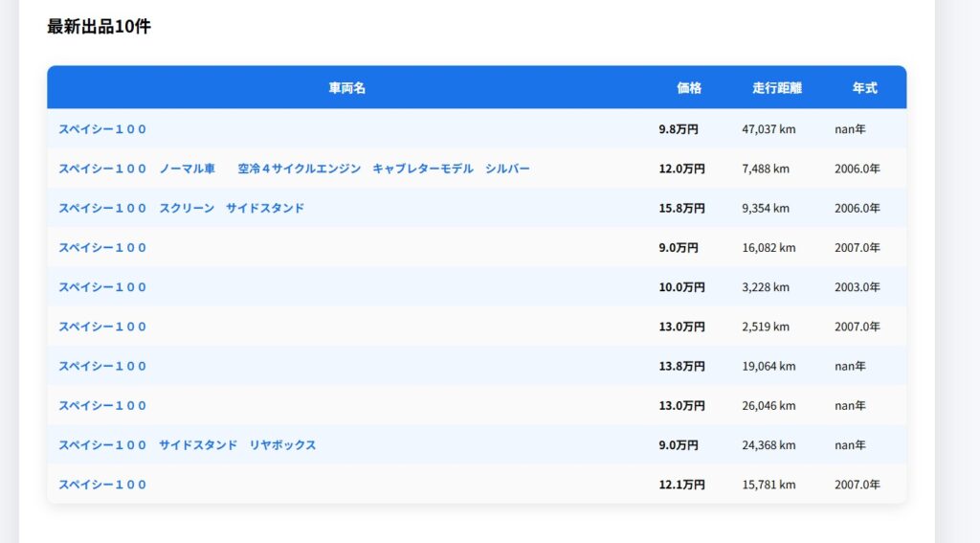The width and height of the screenshot is (980, 543).
Task: Click the 車両名 column header
Action: click(346, 88)
